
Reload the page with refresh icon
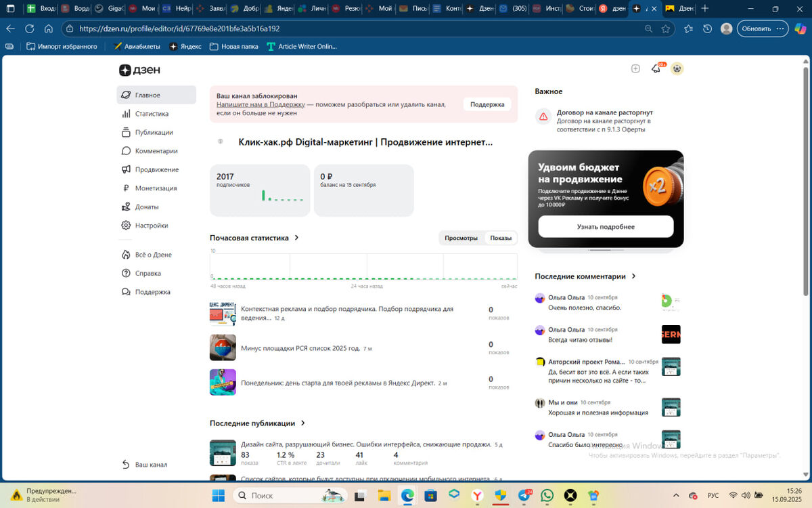coord(29,29)
